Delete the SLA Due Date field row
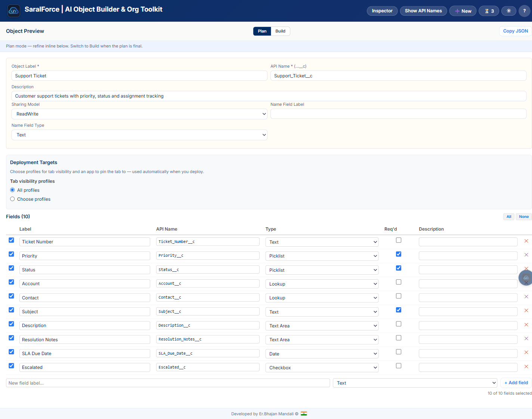 coord(526,352)
